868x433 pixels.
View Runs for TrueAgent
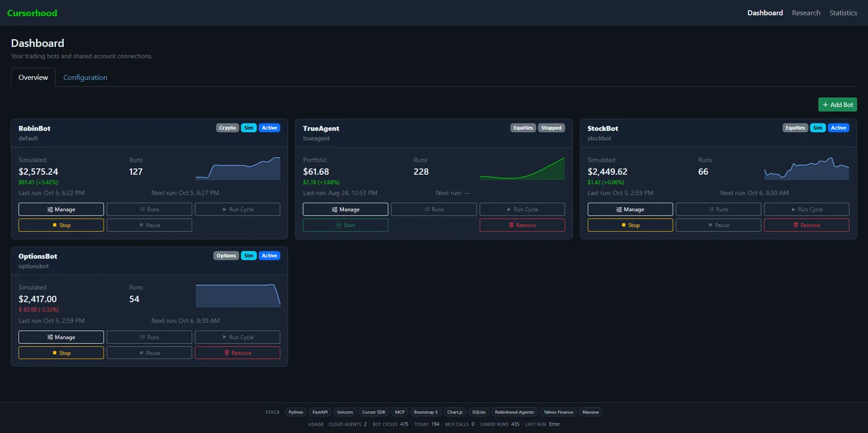click(x=434, y=209)
